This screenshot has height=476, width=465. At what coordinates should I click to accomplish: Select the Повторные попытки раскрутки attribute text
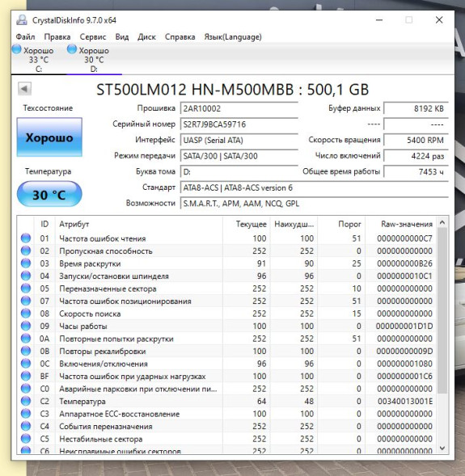[116, 339]
